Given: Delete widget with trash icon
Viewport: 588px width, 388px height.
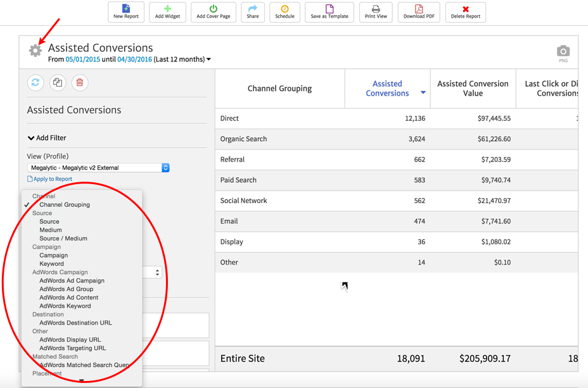Looking at the screenshot, I should pyautogui.click(x=79, y=82).
